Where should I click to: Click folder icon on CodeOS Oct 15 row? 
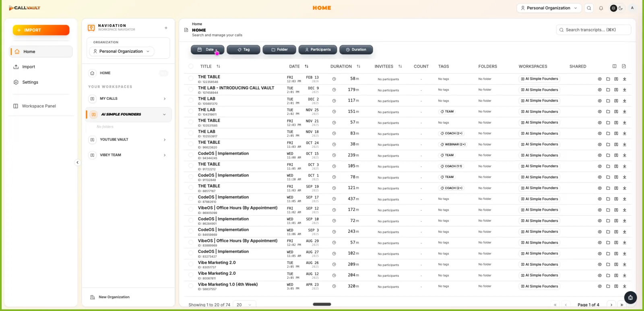608,155
